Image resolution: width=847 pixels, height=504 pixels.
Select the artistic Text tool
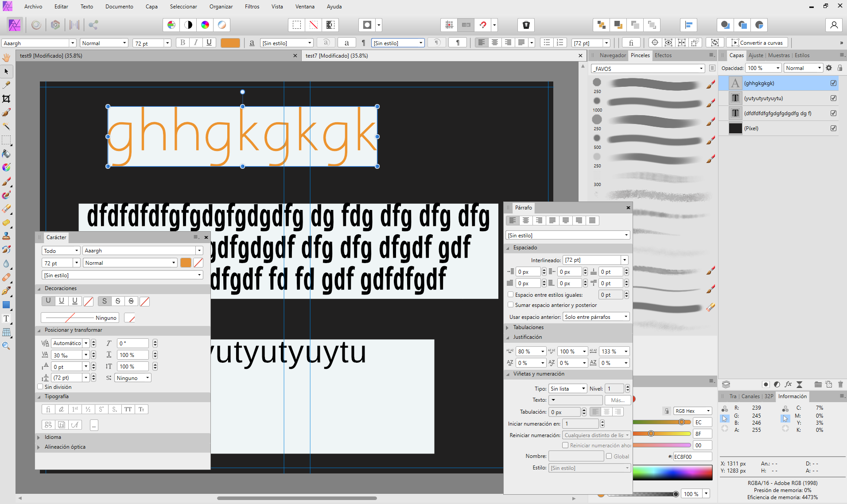pyautogui.click(x=6, y=318)
